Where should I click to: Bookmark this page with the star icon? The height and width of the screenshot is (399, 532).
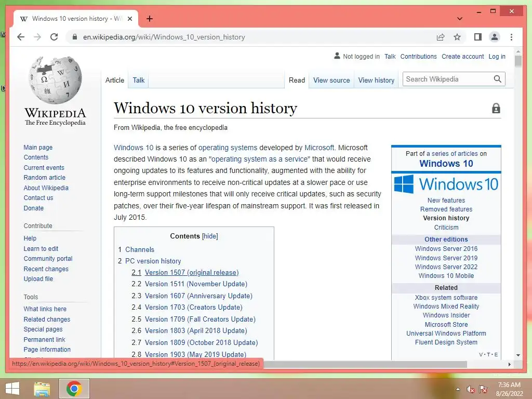pyautogui.click(x=457, y=37)
